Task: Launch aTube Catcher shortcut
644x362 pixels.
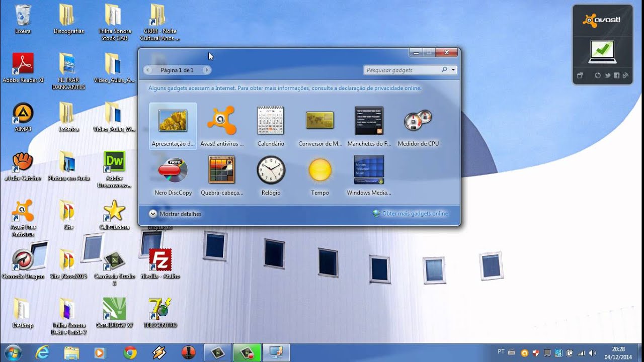Action: (23, 166)
